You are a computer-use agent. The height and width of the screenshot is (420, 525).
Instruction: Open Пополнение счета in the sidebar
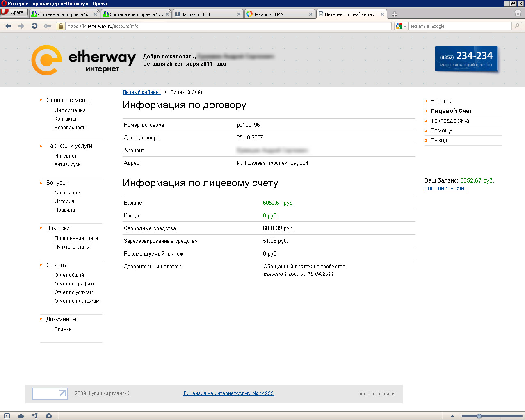[x=76, y=238]
